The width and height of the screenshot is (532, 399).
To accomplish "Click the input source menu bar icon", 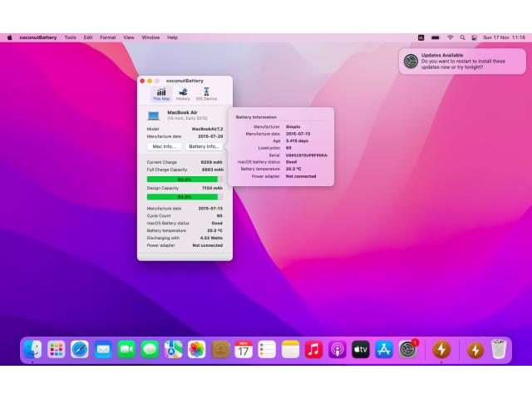I will [x=421, y=37].
